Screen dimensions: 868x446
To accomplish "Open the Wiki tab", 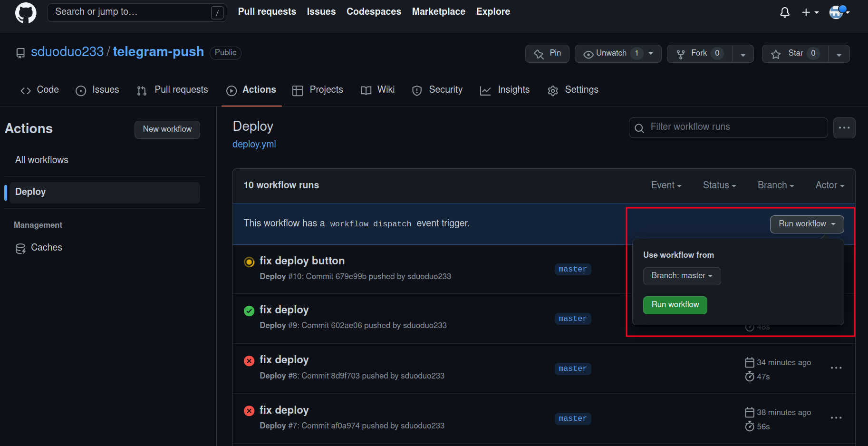I will tap(378, 90).
